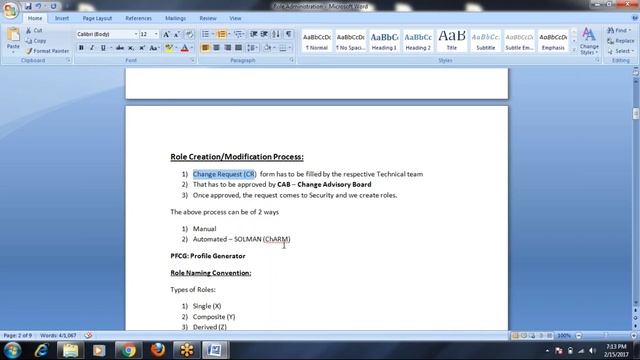This screenshot has height=360, width=640.
Task: Save the document from Quick Access Toolbar
Action: coord(28,6)
